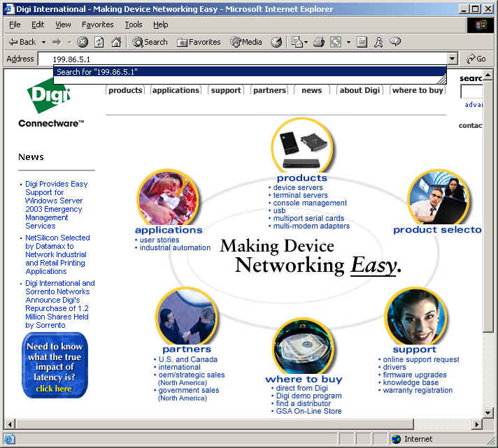Image resolution: width=498 pixels, height=448 pixels.
Task: Open the View menu
Action: [x=63, y=24]
